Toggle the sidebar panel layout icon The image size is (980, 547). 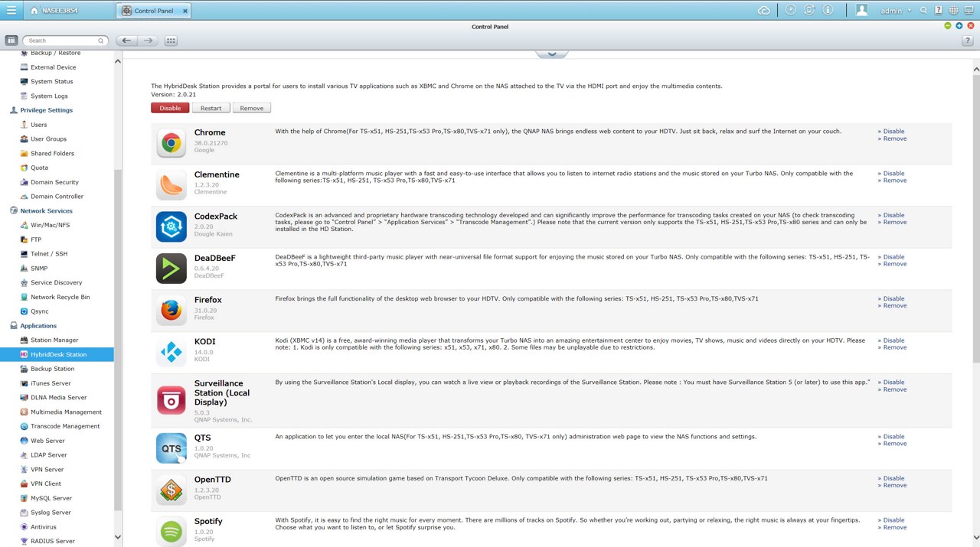coord(11,41)
